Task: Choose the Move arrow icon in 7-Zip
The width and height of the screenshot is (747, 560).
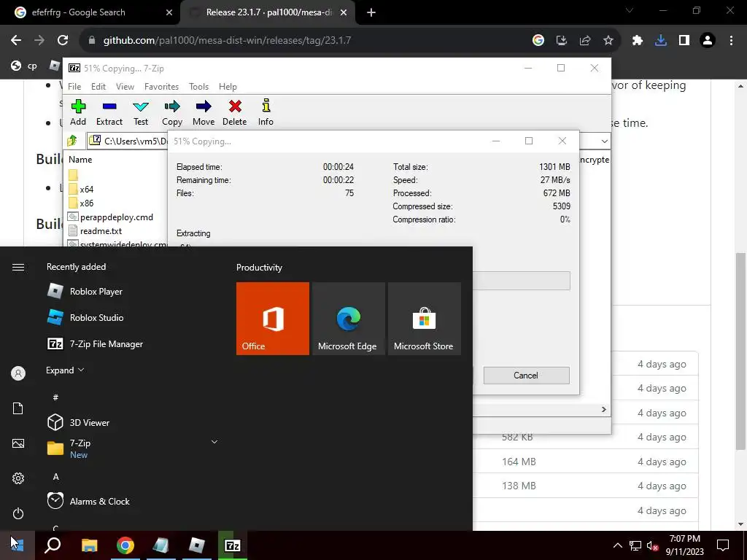Action: (x=204, y=112)
